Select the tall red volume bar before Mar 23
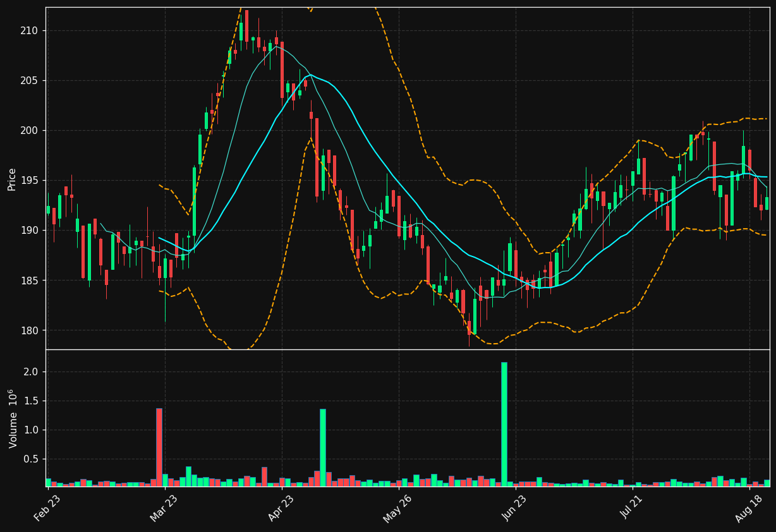Image resolution: width=776 pixels, height=532 pixels. [159, 447]
